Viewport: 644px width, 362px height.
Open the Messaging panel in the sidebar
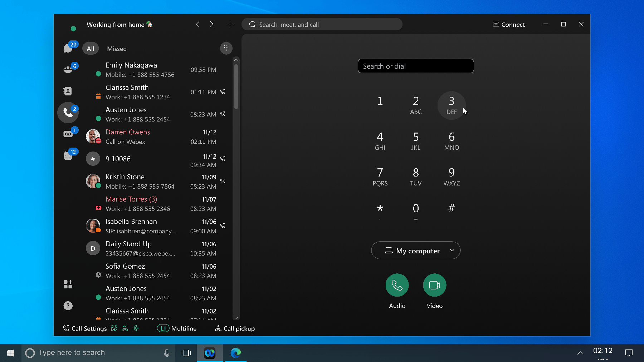(68, 48)
